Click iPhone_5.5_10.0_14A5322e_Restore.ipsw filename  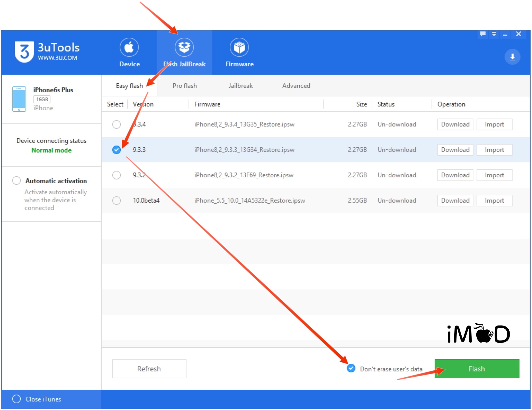pos(250,200)
